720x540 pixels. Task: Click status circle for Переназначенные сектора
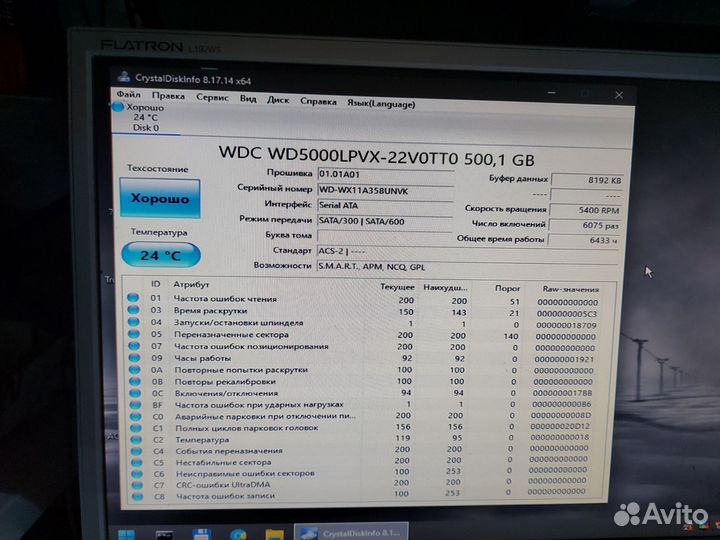pos(134,334)
